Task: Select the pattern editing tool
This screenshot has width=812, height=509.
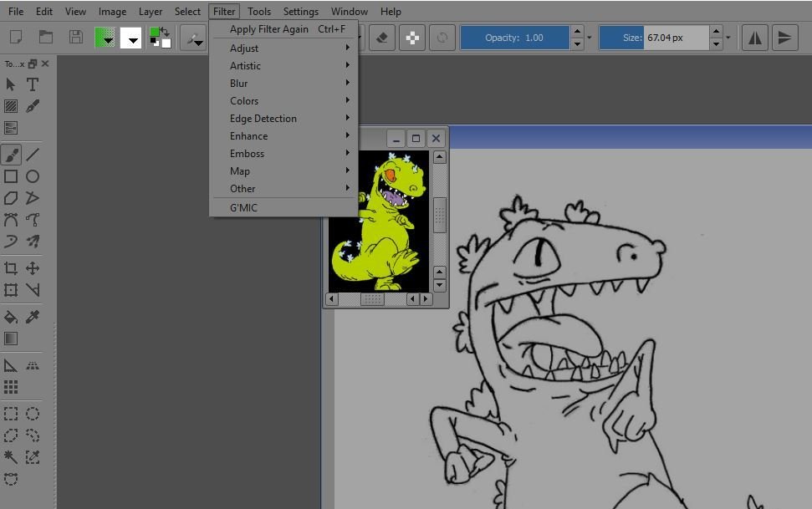Action: click(10, 106)
